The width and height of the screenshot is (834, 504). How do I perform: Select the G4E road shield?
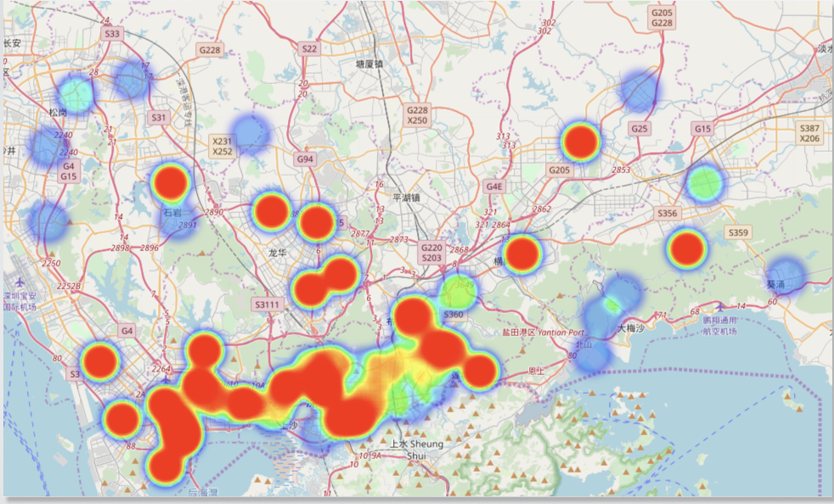[x=494, y=186]
